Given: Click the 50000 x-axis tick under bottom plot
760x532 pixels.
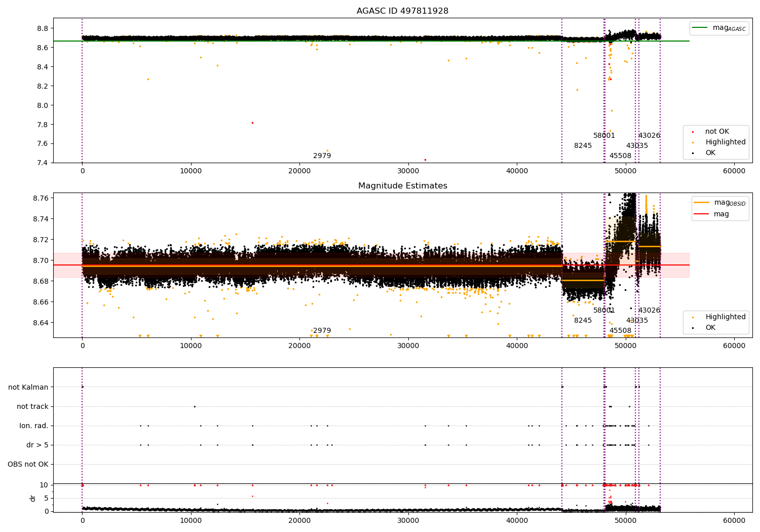Looking at the screenshot, I should 625,521.
